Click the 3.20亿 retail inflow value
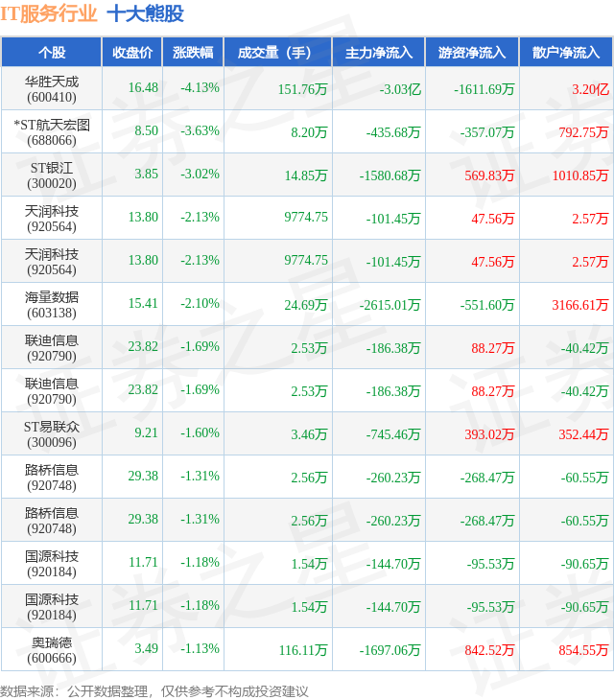 point(590,89)
